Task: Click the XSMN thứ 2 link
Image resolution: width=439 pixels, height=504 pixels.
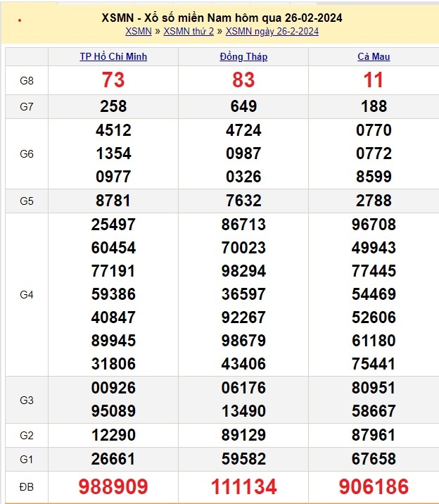Action: [x=189, y=31]
